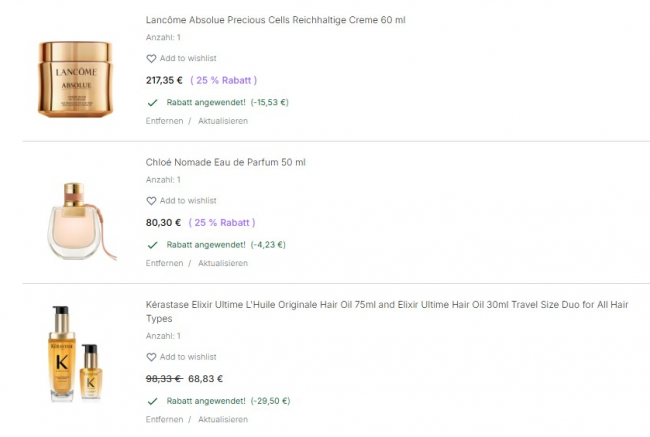Click the wishlist heart icon for Lancôme Absolue
This screenshot has height=437, width=650.
(x=152, y=59)
